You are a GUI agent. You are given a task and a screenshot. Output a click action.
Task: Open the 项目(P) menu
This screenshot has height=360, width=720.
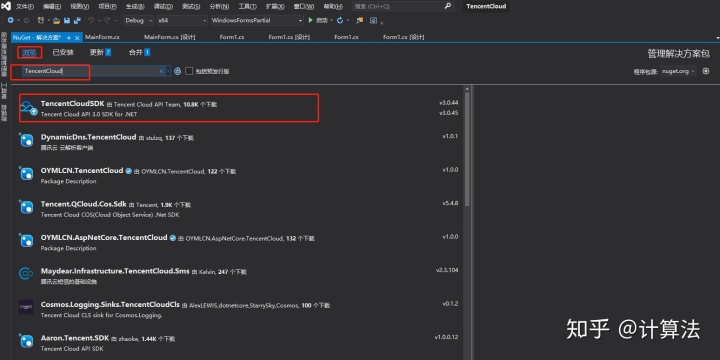click(107, 6)
